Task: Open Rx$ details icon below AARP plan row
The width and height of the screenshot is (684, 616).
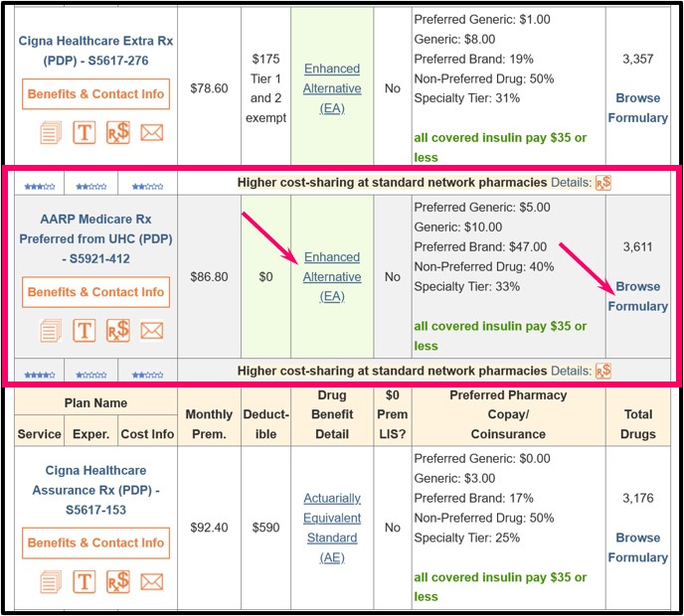Action: click(603, 371)
